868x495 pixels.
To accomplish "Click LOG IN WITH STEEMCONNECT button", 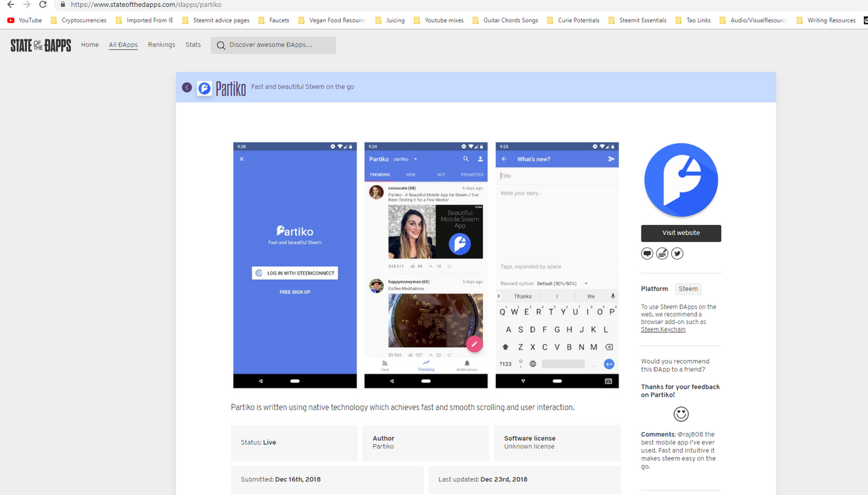I will point(295,273).
